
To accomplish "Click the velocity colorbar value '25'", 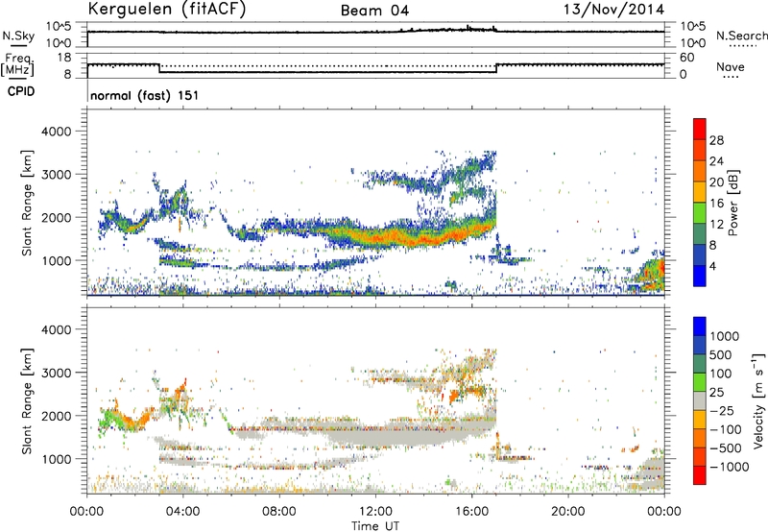I will click(716, 393).
